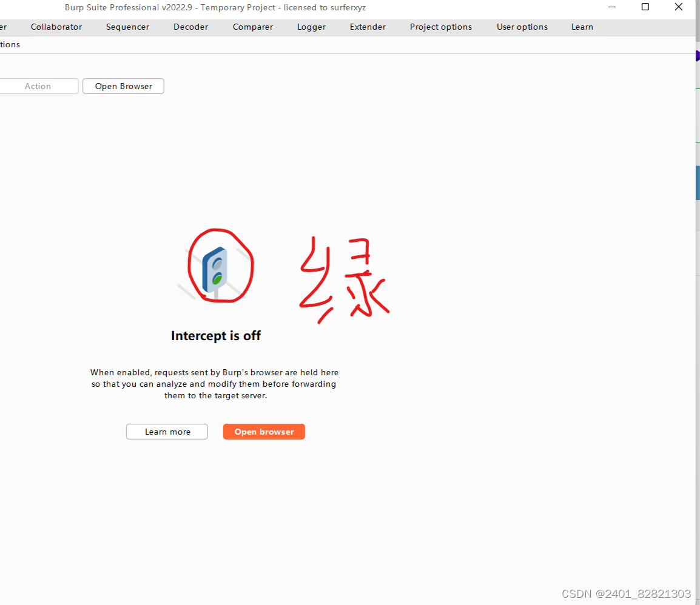Viewport: 700px width, 605px height.
Task: Close the Burp Suite window
Action: click(679, 7)
